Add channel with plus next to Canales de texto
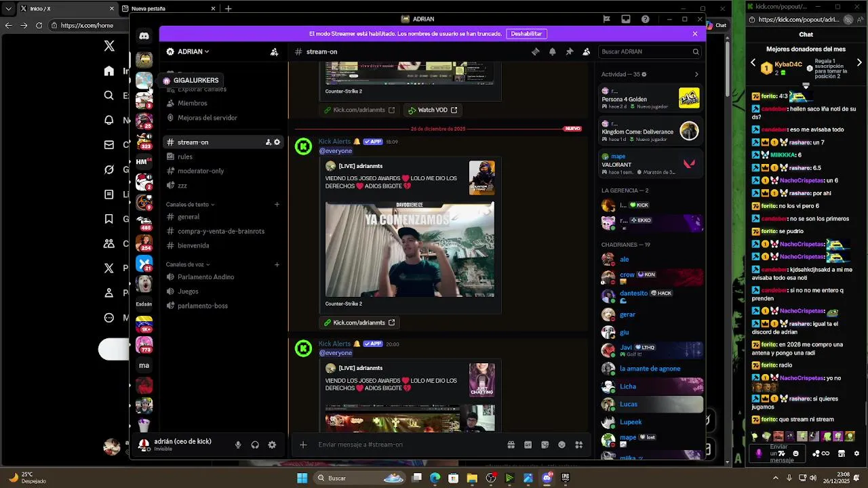 coord(277,204)
